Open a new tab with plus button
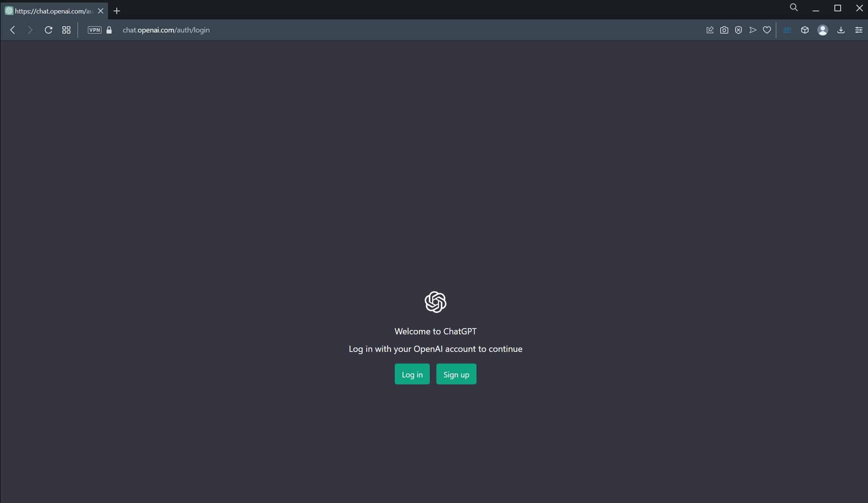The image size is (868, 503). pyautogui.click(x=117, y=11)
